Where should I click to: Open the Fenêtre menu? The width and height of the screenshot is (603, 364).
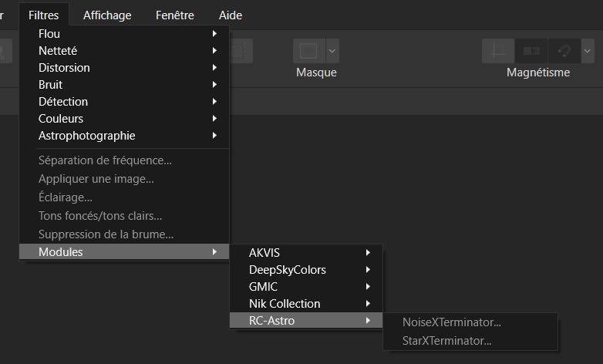point(174,15)
